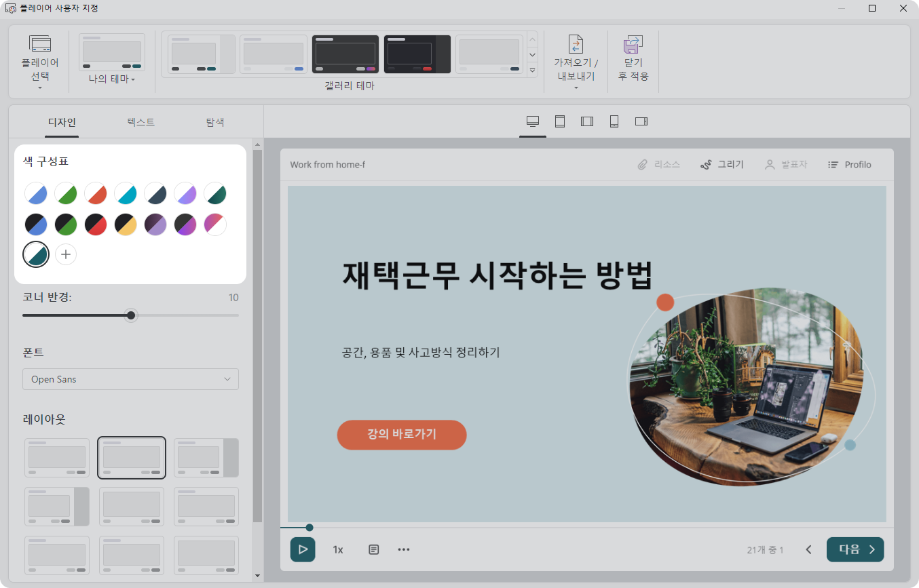919x588 pixels.
Task: Expand the gallery themes list
Action: pos(533,70)
